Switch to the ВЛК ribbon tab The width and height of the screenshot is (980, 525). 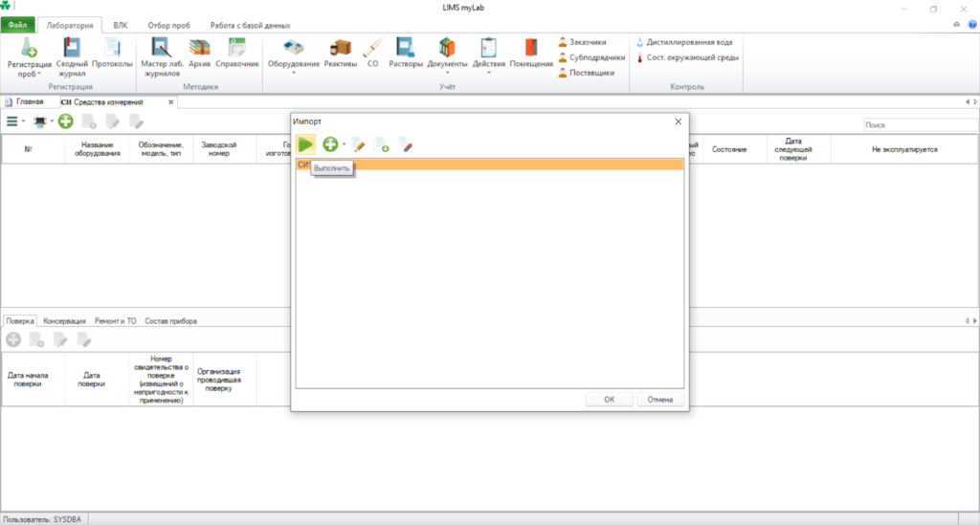point(121,26)
